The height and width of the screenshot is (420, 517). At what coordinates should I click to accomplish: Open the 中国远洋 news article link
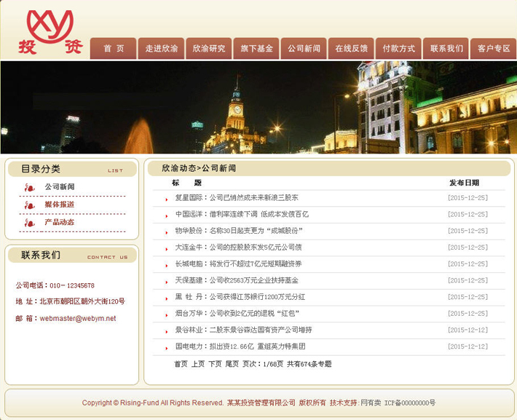click(241, 215)
